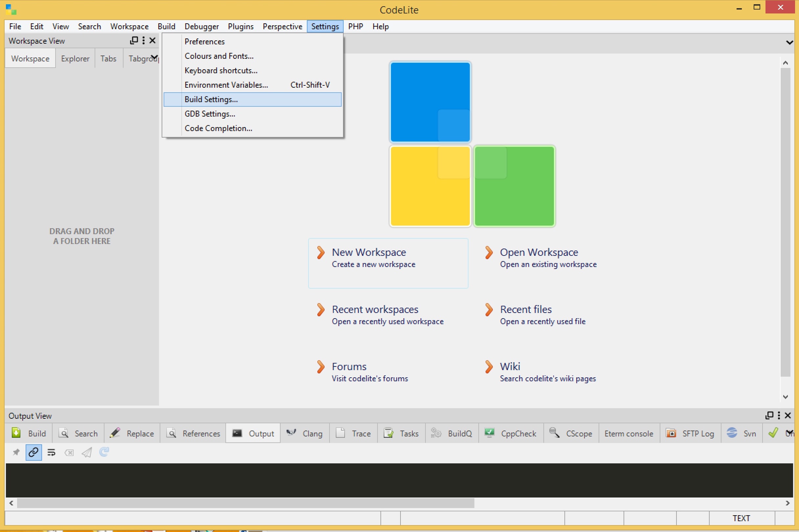Choose Preferences from Settings menu
Image resolution: width=799 pixels, height=532 pixels.
pos(253,41)
